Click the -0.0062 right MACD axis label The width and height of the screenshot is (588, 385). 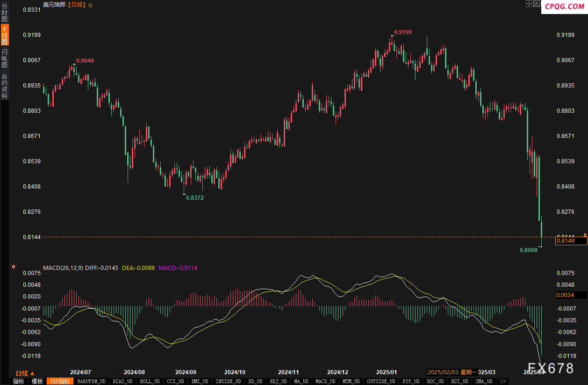[x=566, y=332]
